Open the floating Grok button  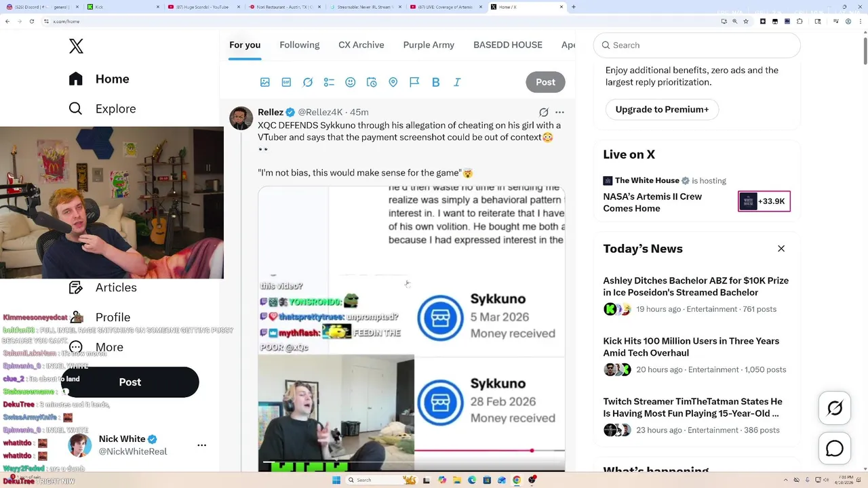click(835, 408)
